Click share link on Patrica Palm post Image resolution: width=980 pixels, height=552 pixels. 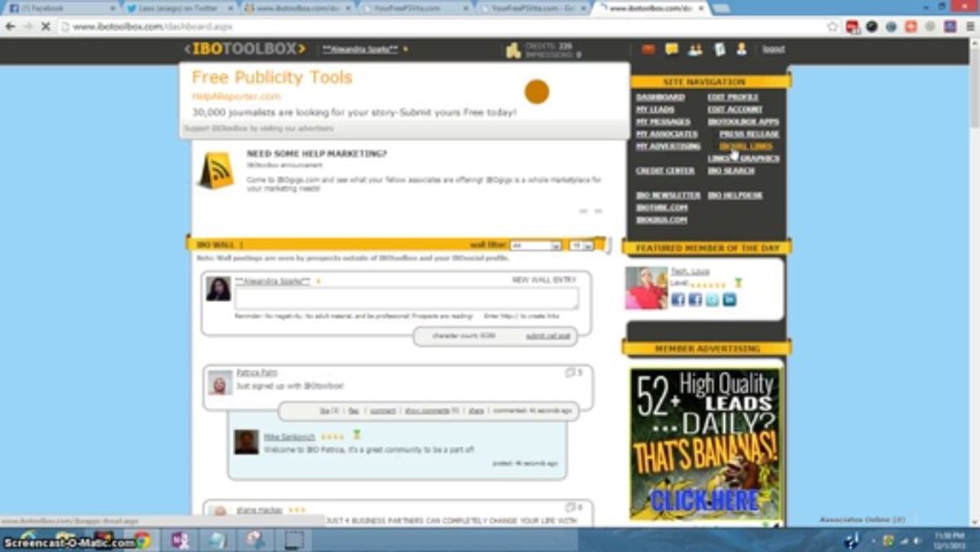coord(477,411)
